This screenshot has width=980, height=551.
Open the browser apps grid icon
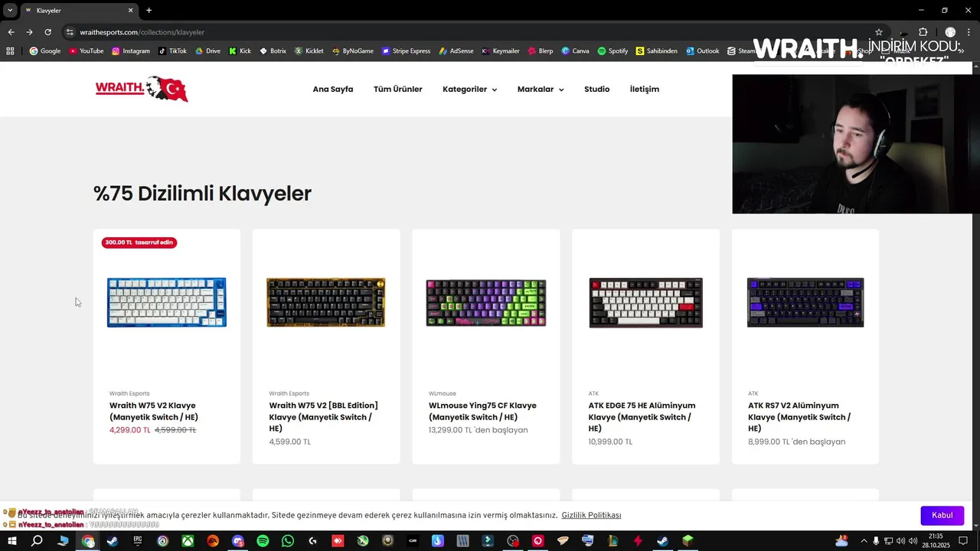point(10,51)
